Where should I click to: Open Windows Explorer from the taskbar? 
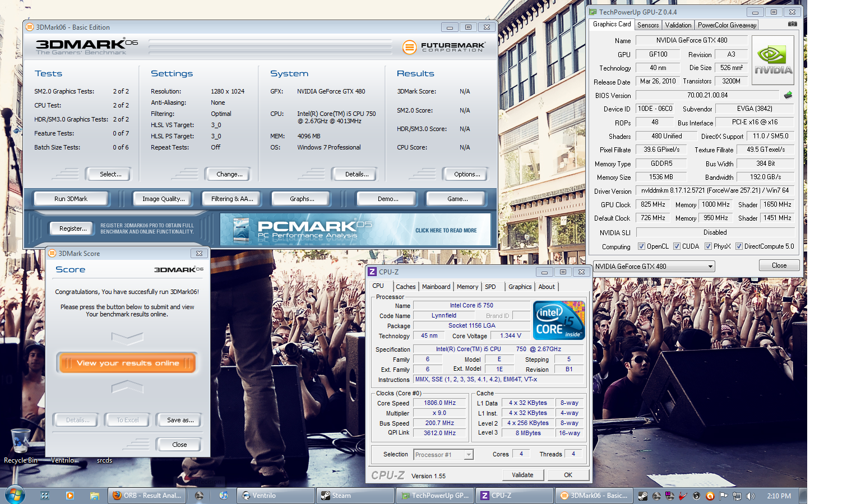click(95, 496)
